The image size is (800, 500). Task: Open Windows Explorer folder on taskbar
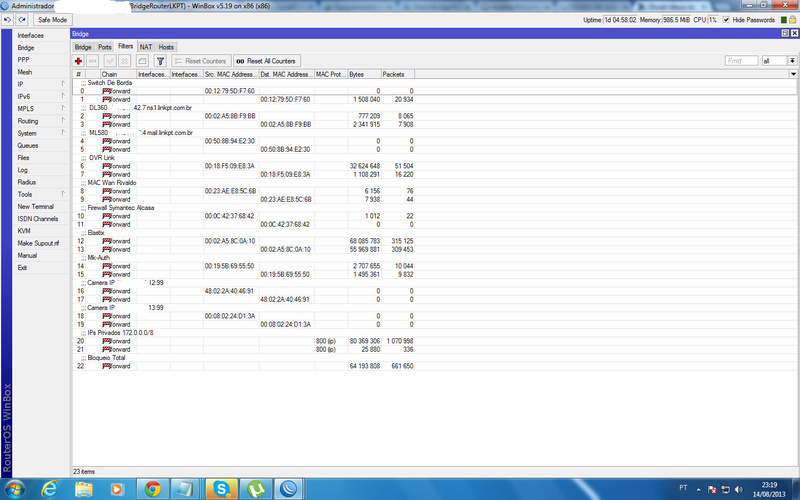click(84, 489)
